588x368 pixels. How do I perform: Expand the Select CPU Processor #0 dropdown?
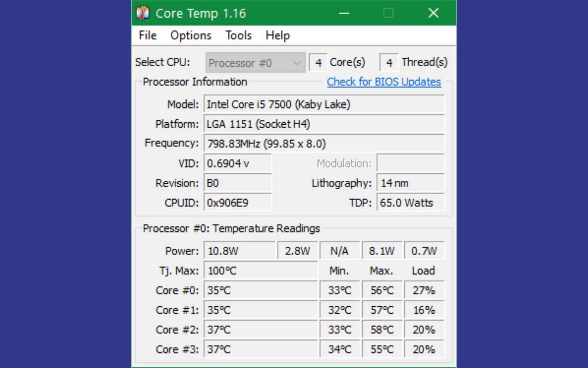coord(255,63)
